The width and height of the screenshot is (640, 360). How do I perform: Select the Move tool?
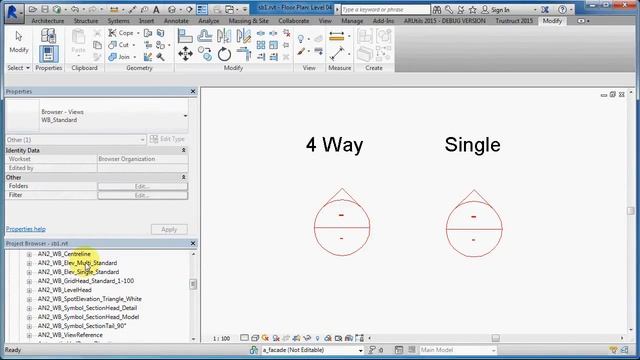(185, 54)
